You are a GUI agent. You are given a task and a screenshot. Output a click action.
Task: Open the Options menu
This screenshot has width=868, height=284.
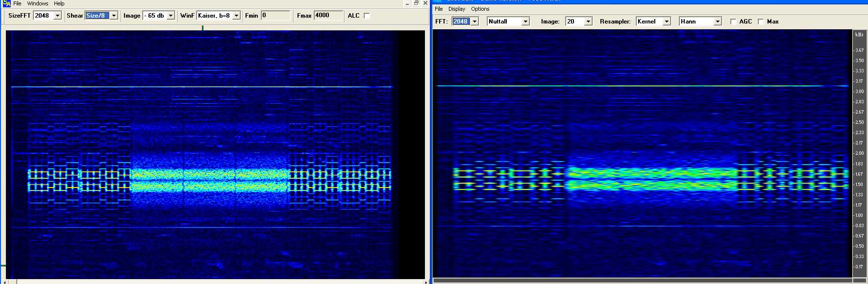[480, 9]
